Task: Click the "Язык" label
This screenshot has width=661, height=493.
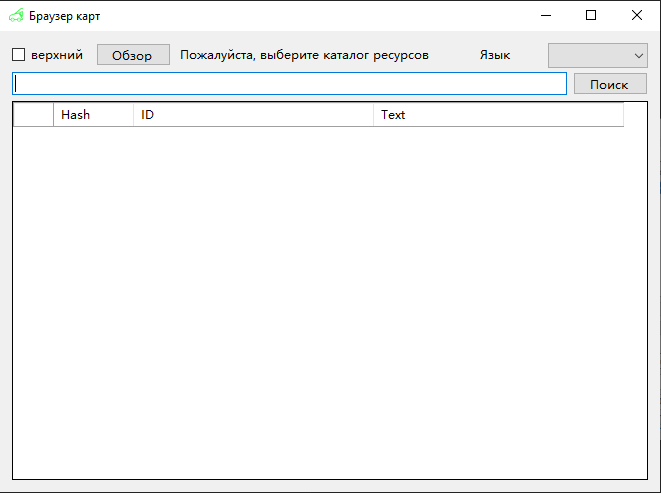Action: pyautogui.click(x=495, y=55)
